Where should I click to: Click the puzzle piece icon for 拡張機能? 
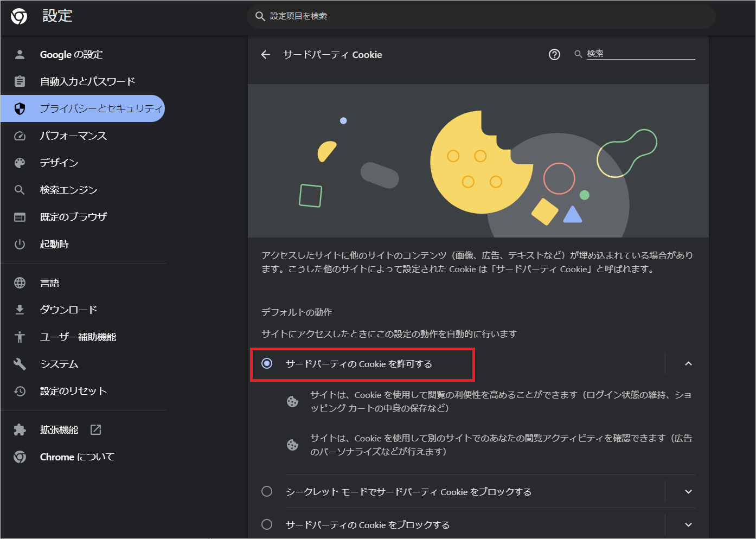coord(20,430)
